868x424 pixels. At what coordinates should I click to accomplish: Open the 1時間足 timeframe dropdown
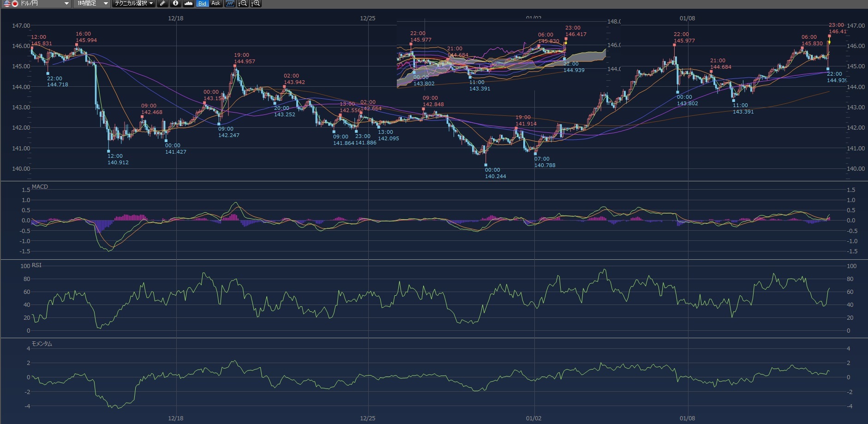click(x=105, y=3)
